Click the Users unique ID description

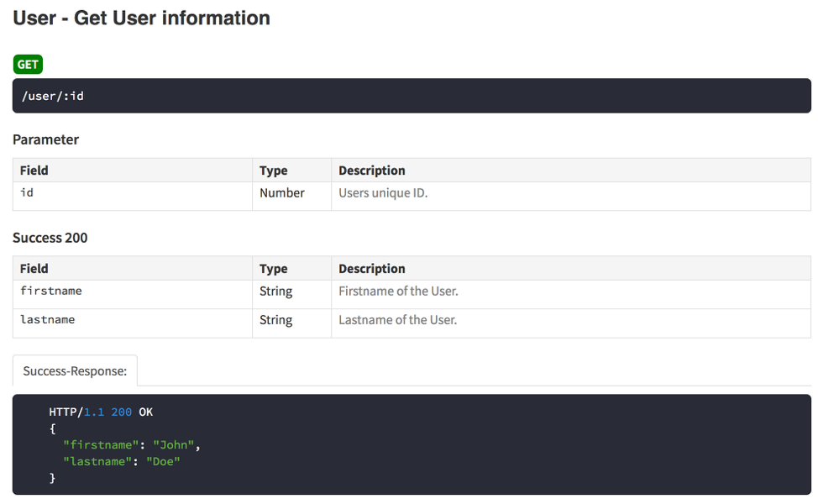coord(383,193)
